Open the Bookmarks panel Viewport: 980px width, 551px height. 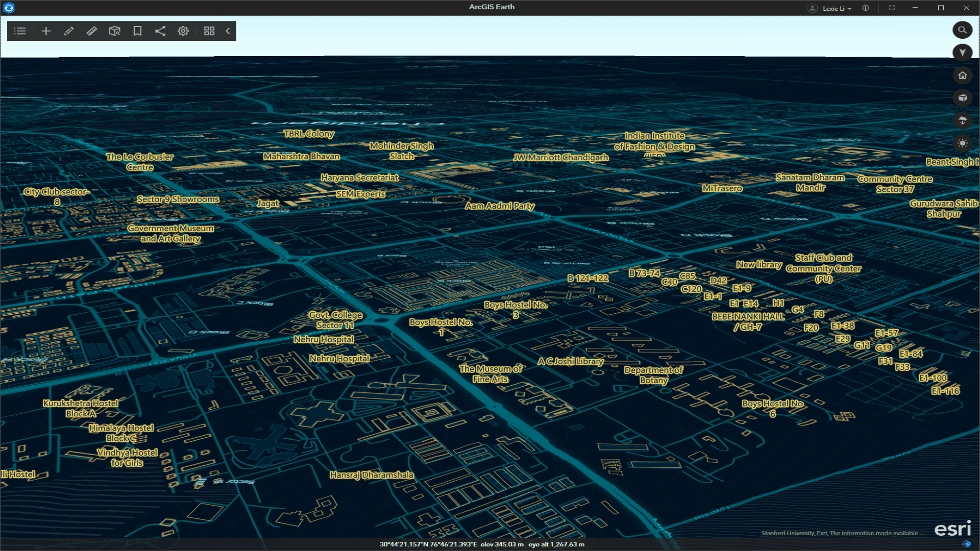tap(137, 31)
